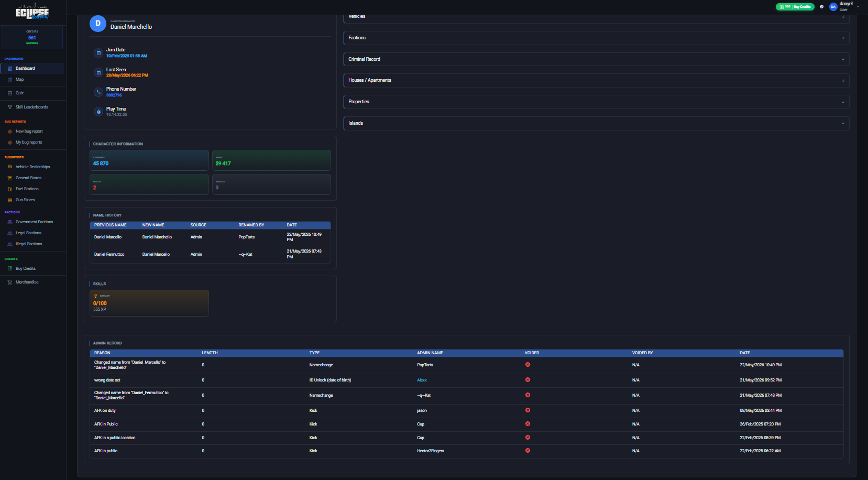868x480 pixels.
Task: Click the 'Hector2Fingers' admin name cell
Action: click(x=431, y=451)
